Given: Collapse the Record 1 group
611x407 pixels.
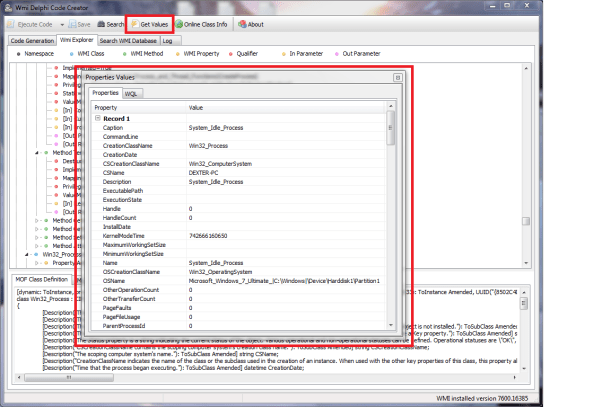Looking at the screenshot, I should (98, 119).
